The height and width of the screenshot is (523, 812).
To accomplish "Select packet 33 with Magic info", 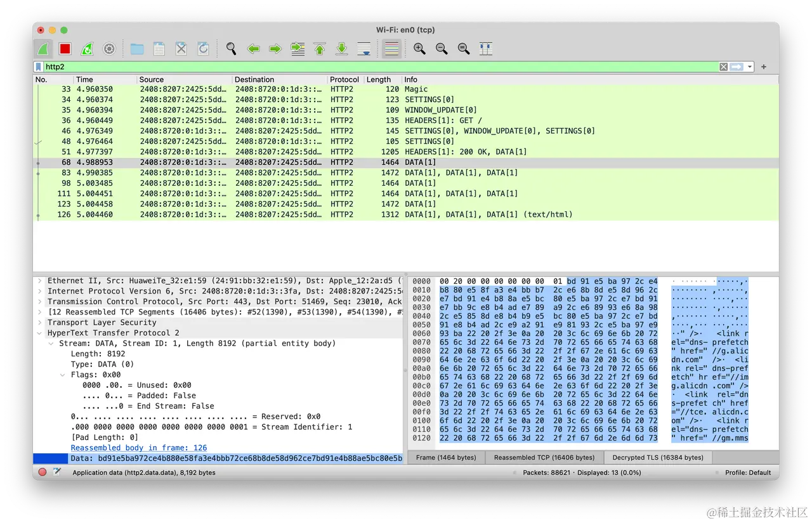I will tap(406, 89).
